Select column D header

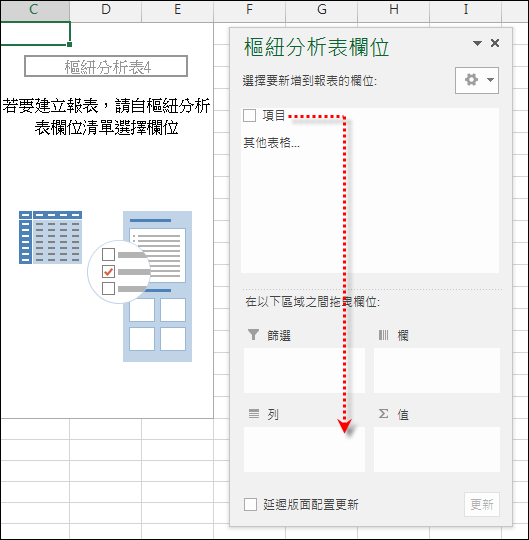click(106, 10)
